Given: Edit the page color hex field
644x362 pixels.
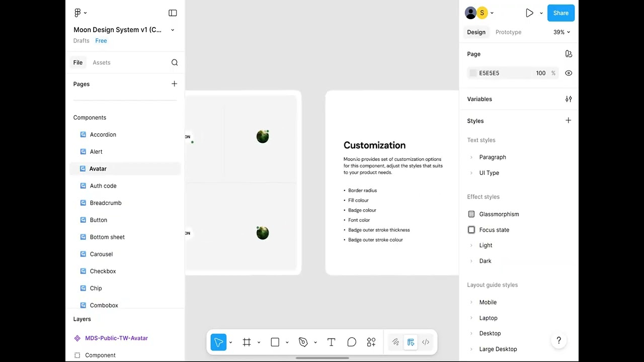Looking at the screenshot, I should (489, 73).
